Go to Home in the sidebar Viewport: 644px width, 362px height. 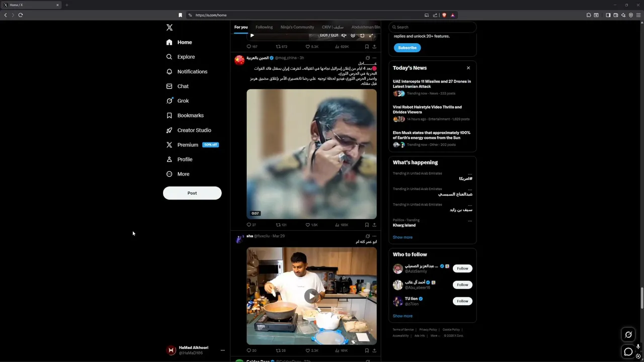tap(179, 42)
